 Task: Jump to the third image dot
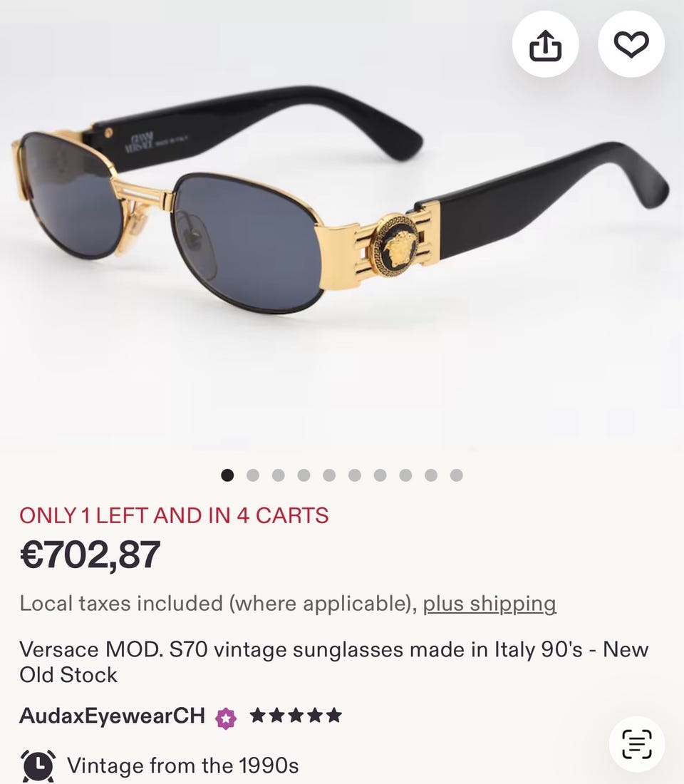point(279,475)
